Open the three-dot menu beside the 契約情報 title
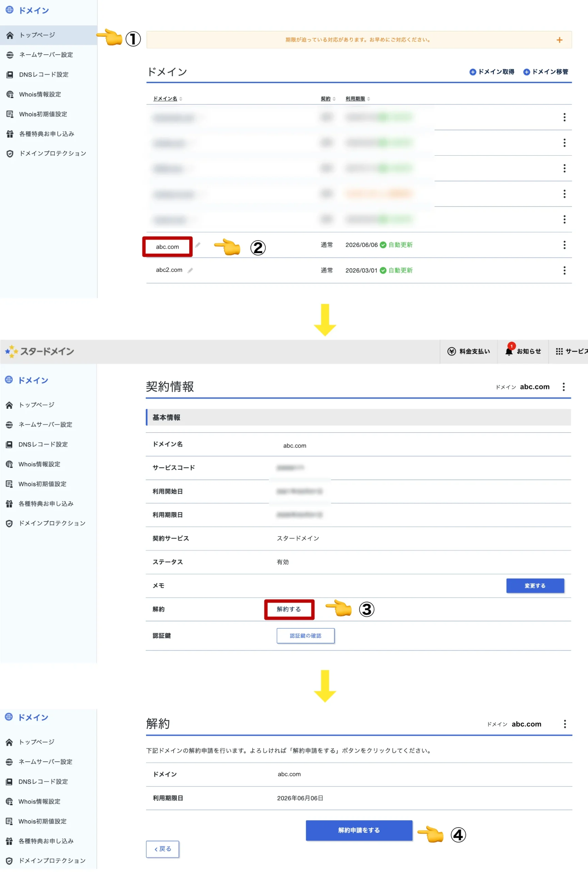The height and width of the screenshot is (872, 588). pos(563,387)
